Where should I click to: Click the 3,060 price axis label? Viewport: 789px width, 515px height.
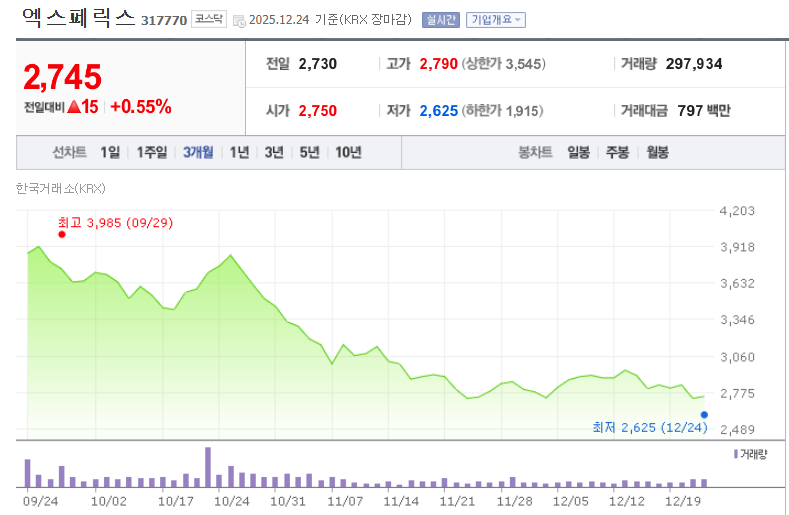[x=737, y=357]
